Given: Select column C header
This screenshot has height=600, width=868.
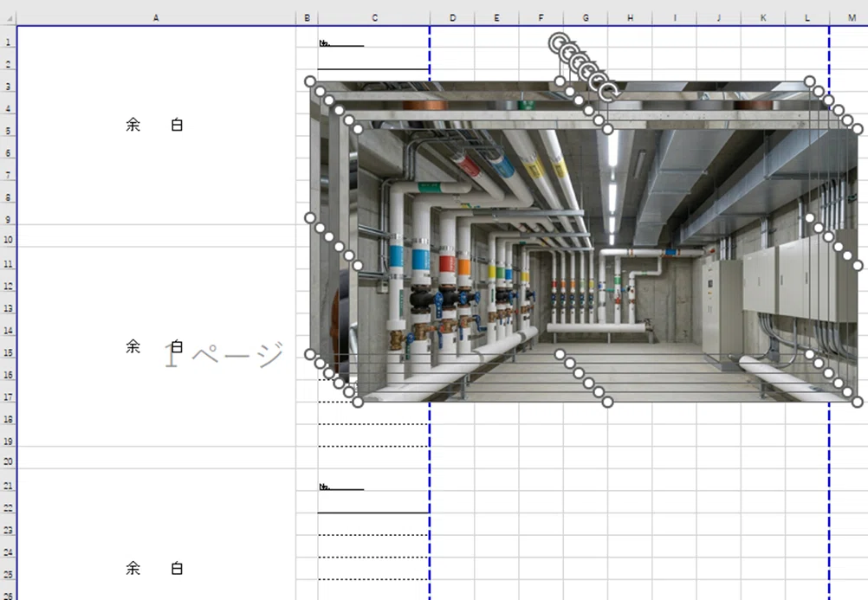Looking at the screenshot, I should pyautogui.click(x=374, y=18).
